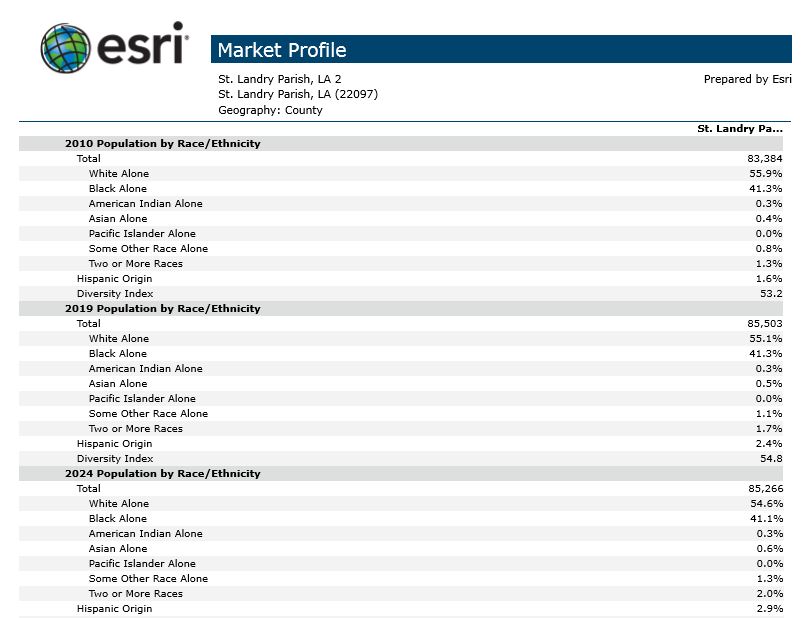Click the 2024 Hispanic Origin value 2.9%
Screen dimensions: 808x618
coord(770,608)
